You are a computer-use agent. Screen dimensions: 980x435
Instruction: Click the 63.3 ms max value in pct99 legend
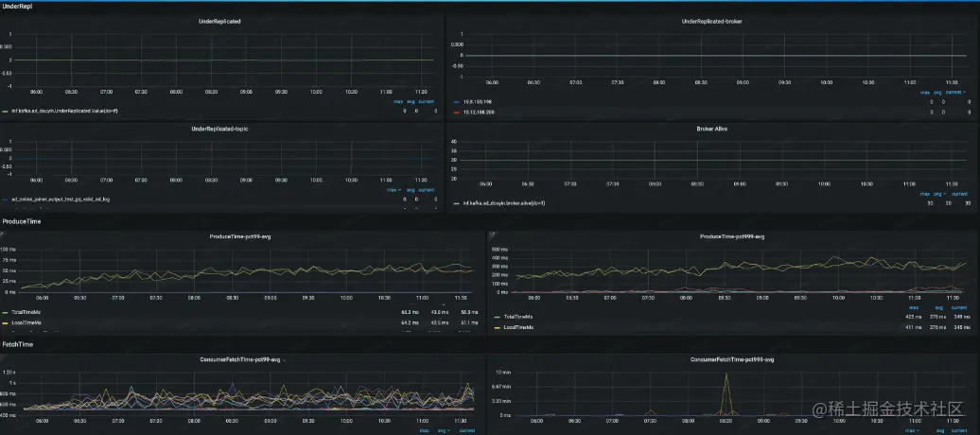[x=410, y=312]
